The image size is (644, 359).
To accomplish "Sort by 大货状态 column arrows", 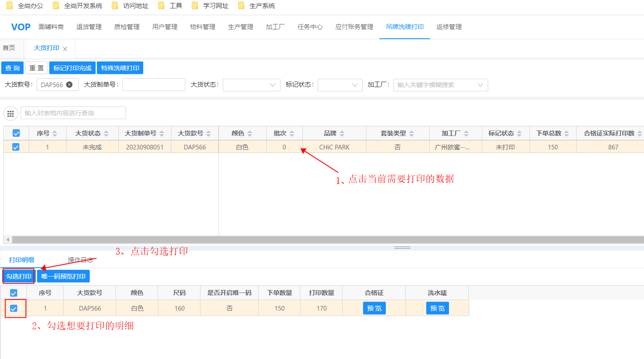I will click(x=106, y=133).
